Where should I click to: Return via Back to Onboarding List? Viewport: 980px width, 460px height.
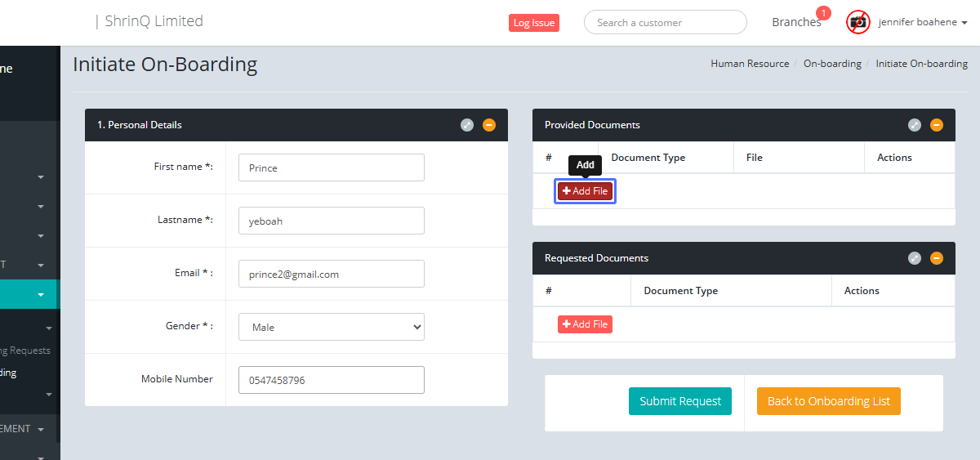(x=828, y=401)
